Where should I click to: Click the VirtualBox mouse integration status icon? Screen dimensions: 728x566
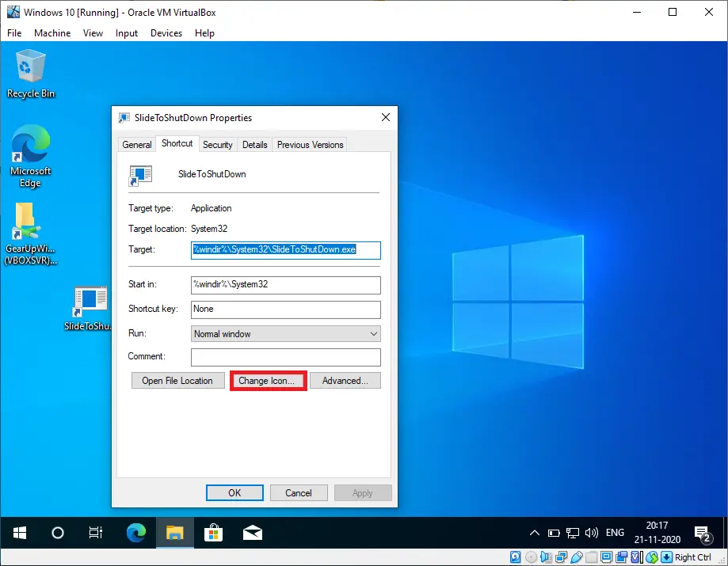[x=652, y=557]
